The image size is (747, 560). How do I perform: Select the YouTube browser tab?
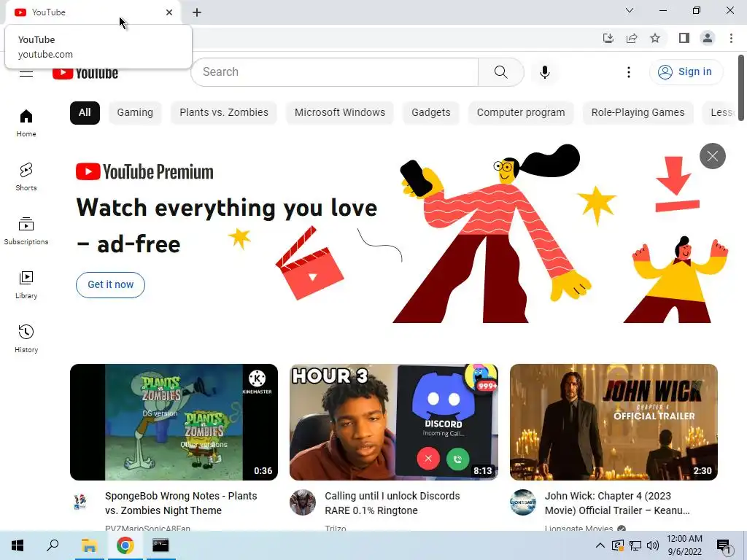[93, 12]
